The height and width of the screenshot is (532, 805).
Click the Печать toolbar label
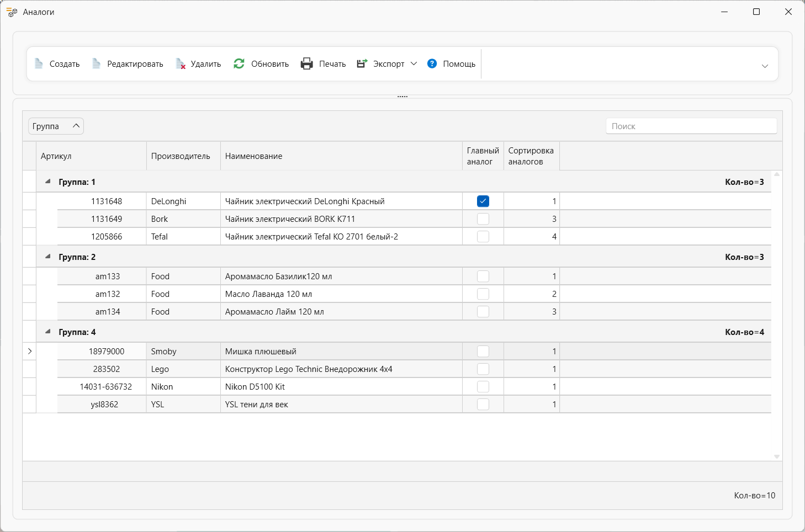pyautogui.click(x=332, y=64)
